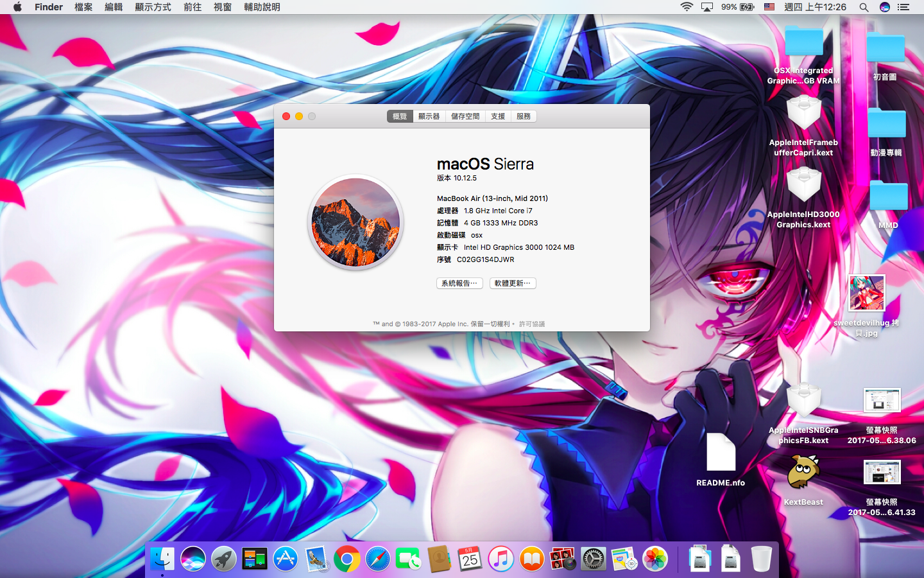
Task: Launch Siri from the Dock
Action: click(x=193, y=559)
